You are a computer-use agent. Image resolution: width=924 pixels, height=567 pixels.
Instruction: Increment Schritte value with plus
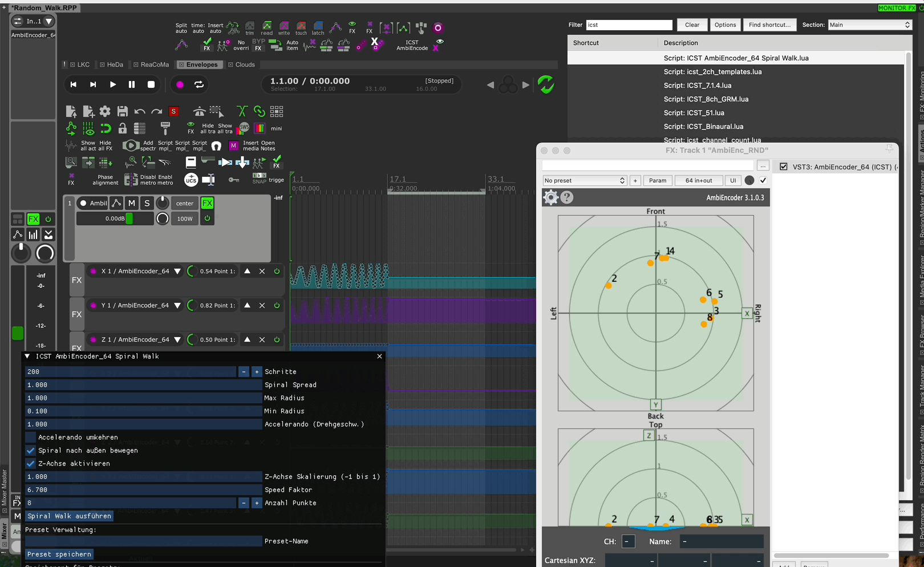tap(257, 372)
